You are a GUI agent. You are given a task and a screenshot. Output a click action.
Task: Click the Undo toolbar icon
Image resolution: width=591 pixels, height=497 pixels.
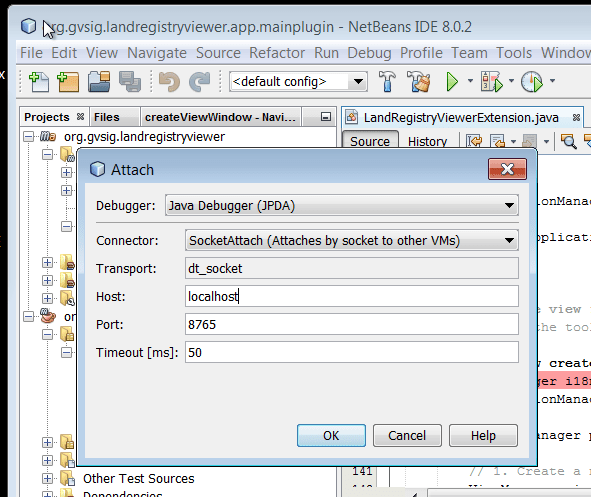169,81
